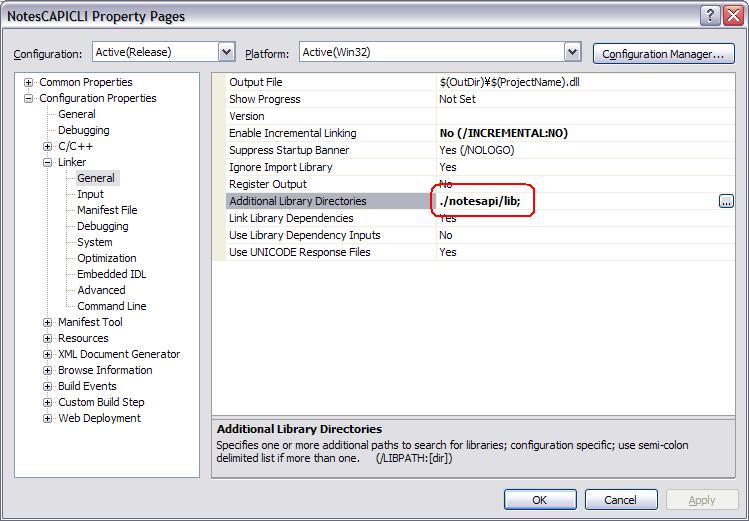This screenshot has width=749, height=521.
Task: Collapse the Linker node
Action: pos(47,162)
